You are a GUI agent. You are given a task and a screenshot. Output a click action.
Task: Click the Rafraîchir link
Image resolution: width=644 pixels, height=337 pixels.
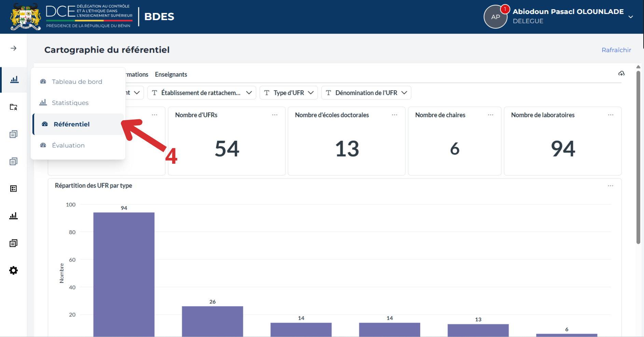coord(616,50)
